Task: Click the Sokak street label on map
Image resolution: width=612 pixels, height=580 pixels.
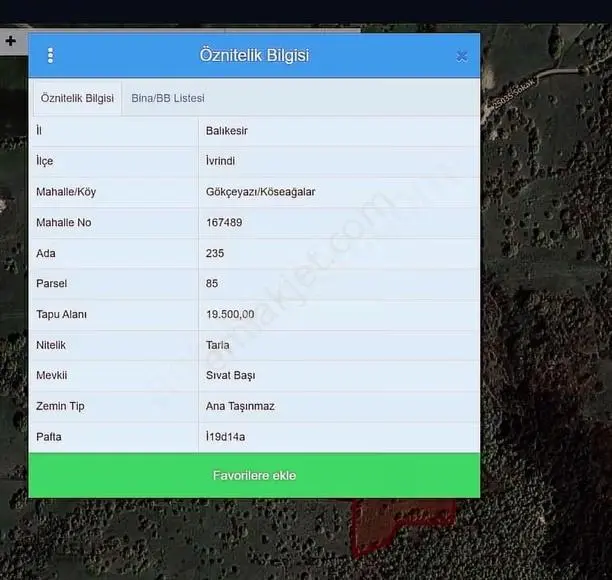Action: pos(515,95)
